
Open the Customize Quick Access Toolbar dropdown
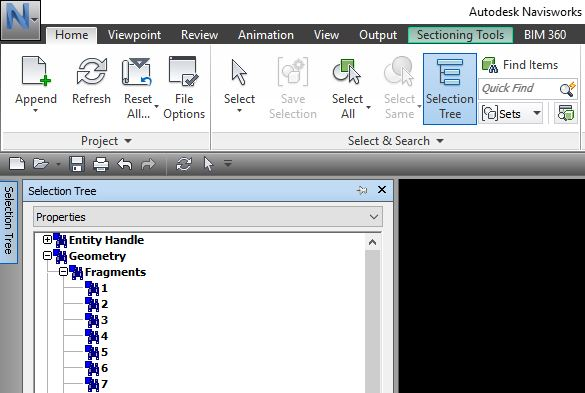click(x=228, y=163)
